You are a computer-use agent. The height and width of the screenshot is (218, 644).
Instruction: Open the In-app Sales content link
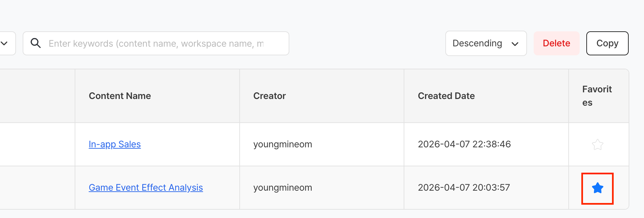115,144
